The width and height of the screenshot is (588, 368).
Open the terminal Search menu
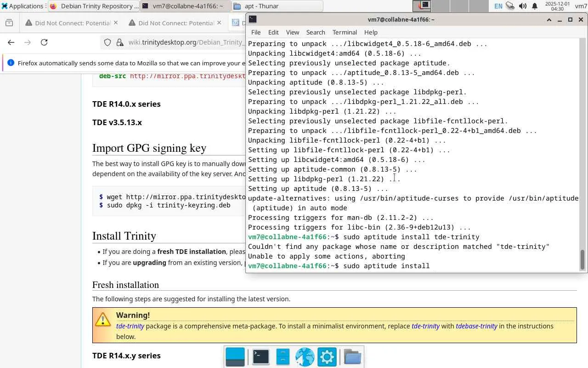click(x=316, y=32)
